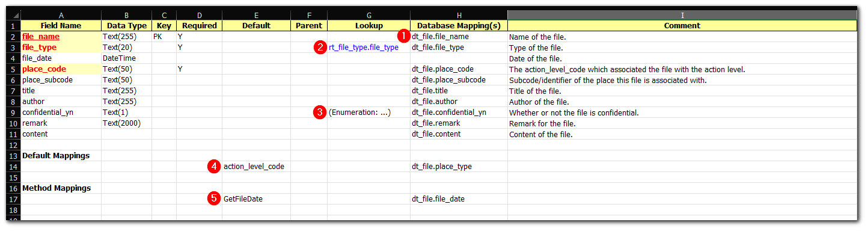The width and height of the screenshot is (868, 231).
Task: Select the action_level_code default cell
Action: point(257,167)
